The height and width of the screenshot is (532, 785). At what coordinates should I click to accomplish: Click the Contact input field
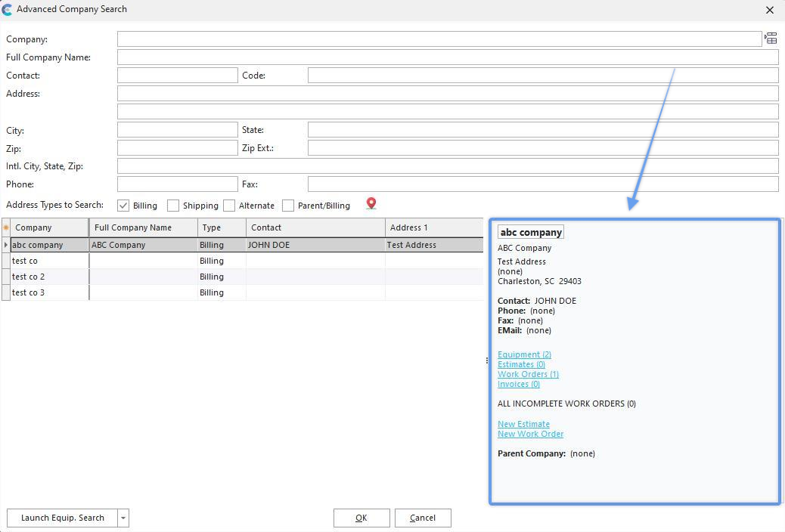(177, 75)
